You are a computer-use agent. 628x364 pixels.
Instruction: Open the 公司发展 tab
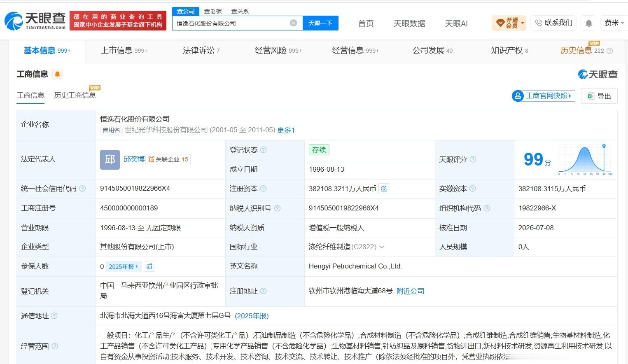pyautogui.click(x=432, y=51)
